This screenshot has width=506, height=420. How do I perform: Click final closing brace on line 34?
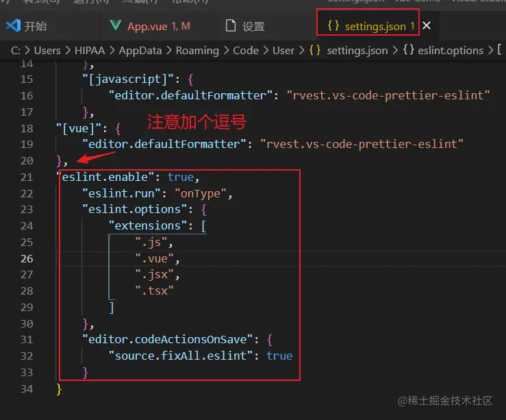[59, 389]
